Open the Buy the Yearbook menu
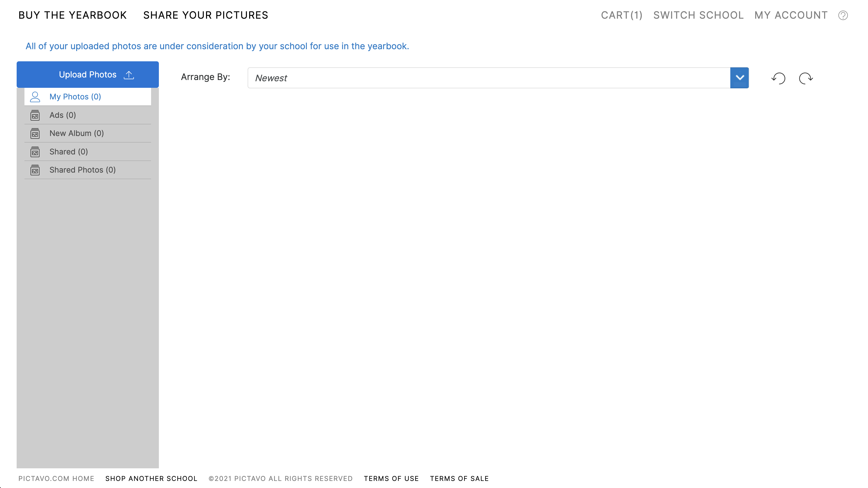The image size is (868, 488). click(x=72, y=15)
